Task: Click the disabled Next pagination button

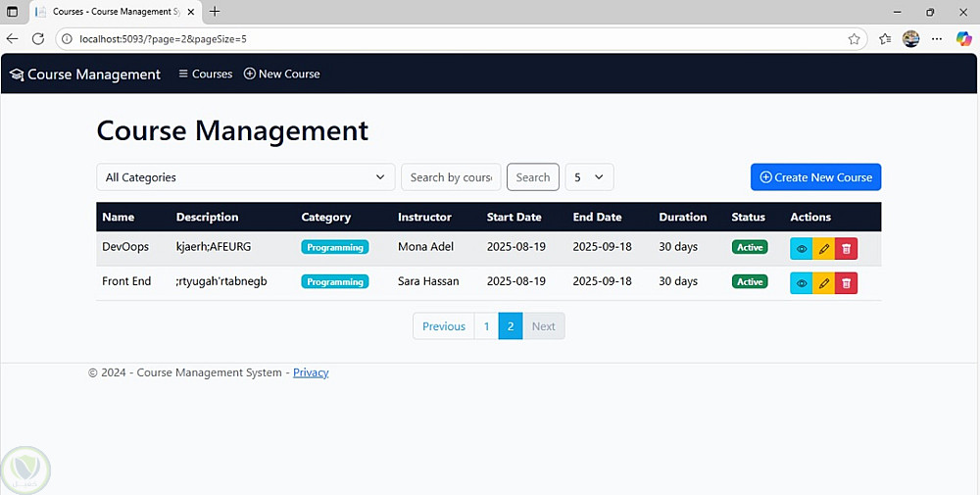Action: coord(544,326)
